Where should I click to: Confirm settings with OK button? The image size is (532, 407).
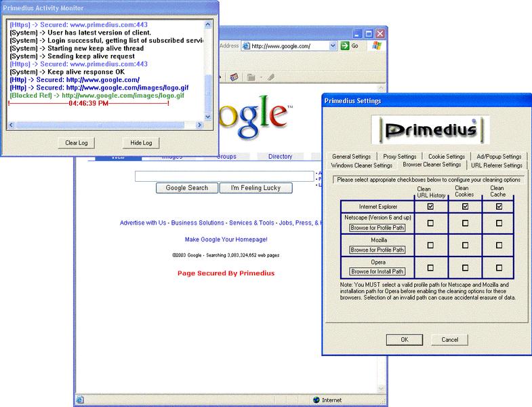[405, 340]
